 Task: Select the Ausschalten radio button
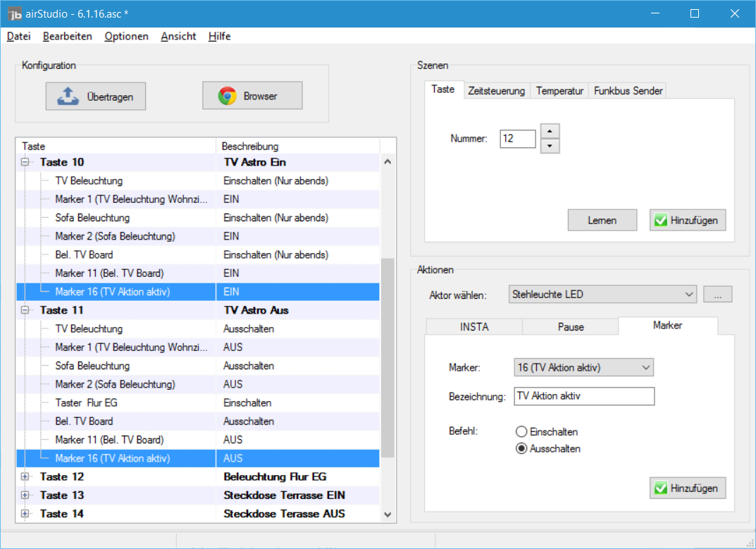point(521,449)
